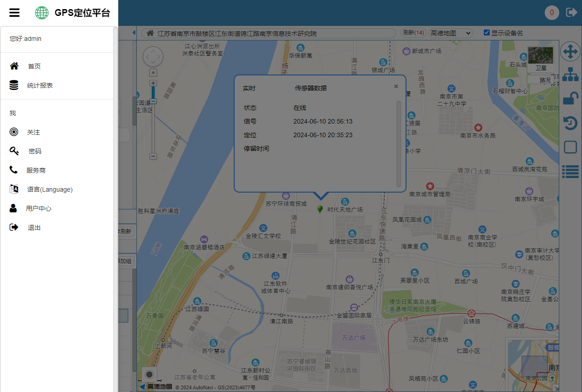Click the green device marker on map
Viewport: 582px width, 392px height.
pyautogui.click(x=320, y=208)
